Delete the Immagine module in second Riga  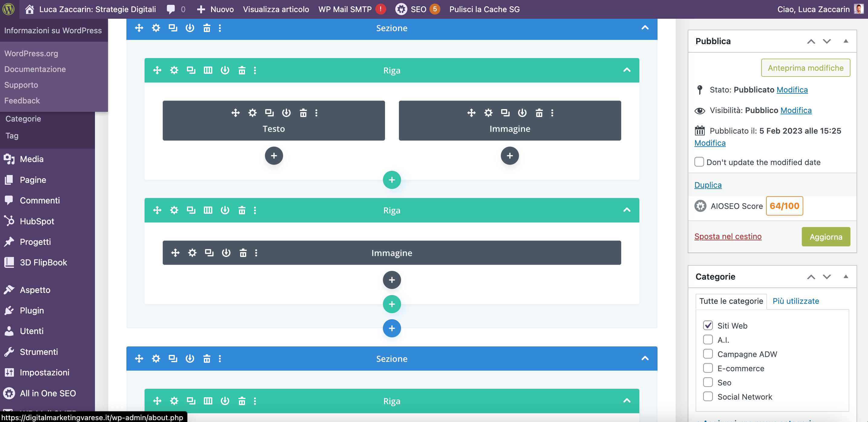coord(243,253)
